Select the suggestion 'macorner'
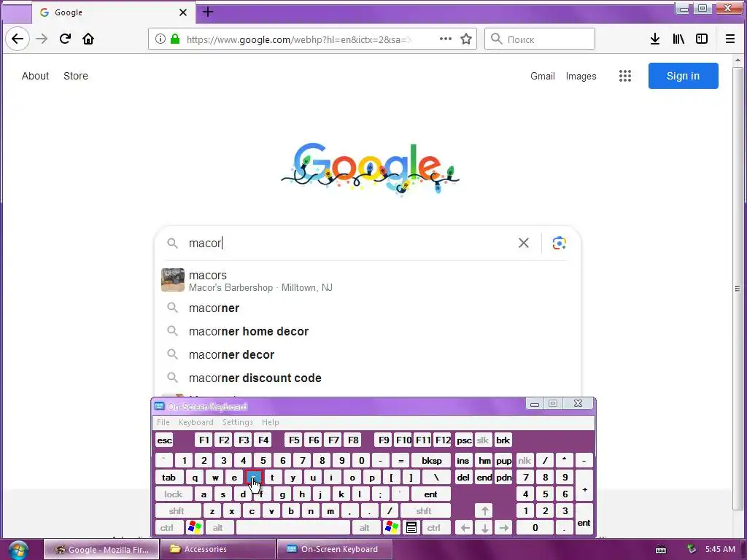The height and width of the screenshot is (560, 747). [368, 308]
